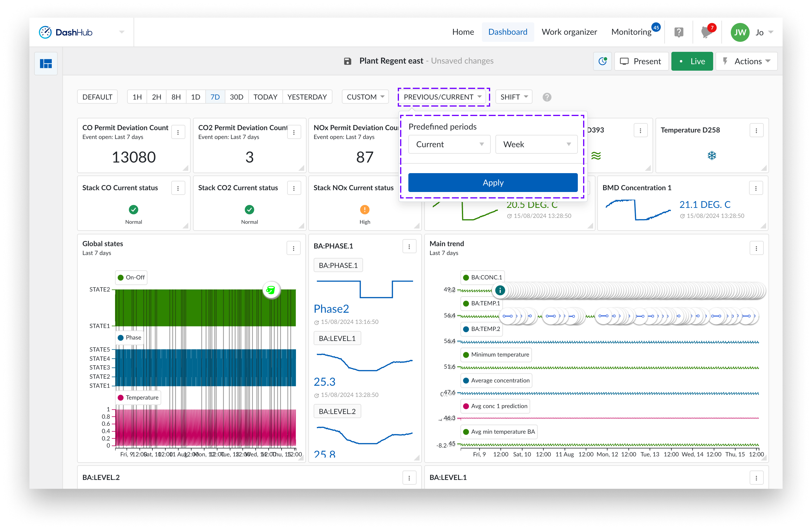This screenshot has width=812, height=530.
Task: Click the BA:LEVEL.1 tag label
Action: click(337, 339)
